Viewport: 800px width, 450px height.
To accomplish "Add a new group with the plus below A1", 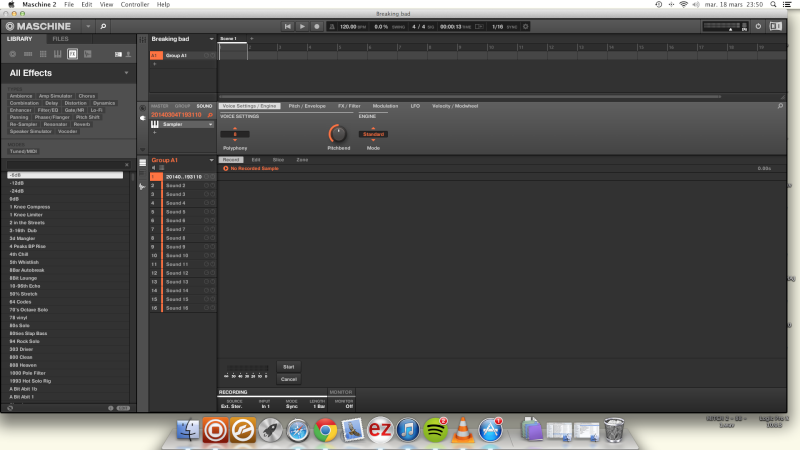I will (x=155, y=64).
